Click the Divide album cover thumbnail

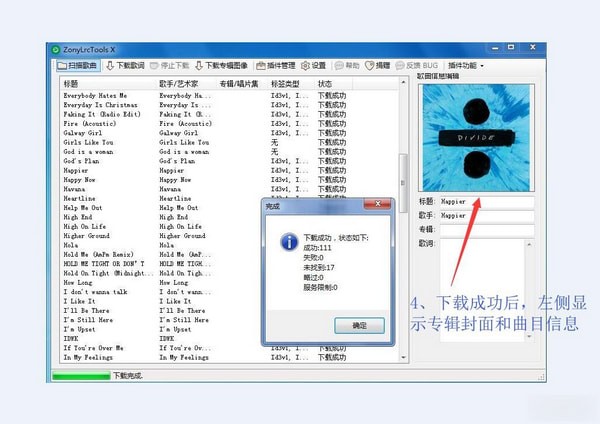click(476, 138)
